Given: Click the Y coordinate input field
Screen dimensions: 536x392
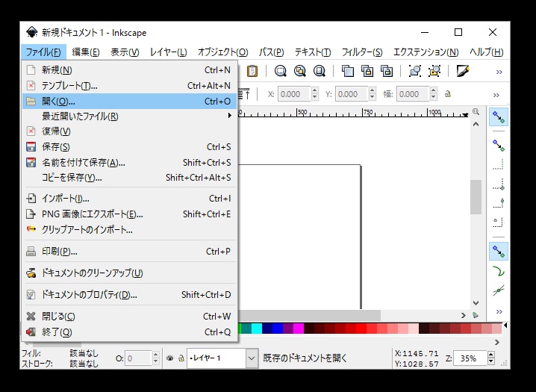Looking at the screenshot, I should 352,94.
